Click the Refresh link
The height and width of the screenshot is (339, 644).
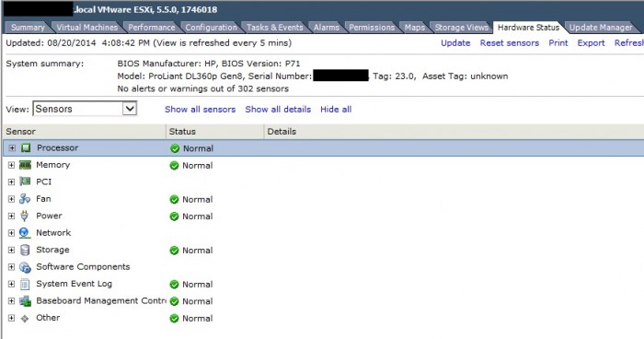pos(628,43)
